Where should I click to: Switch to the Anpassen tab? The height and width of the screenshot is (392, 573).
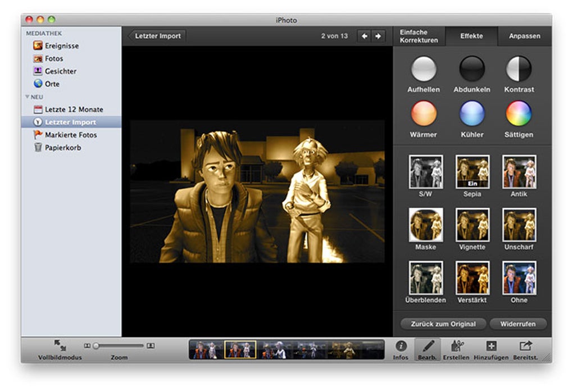pos(524,36)
